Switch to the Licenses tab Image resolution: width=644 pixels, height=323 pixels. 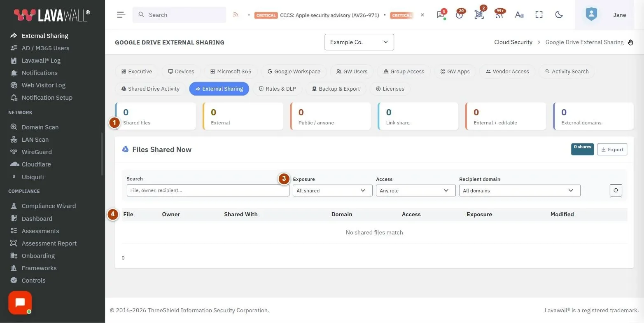click(390, 89)
